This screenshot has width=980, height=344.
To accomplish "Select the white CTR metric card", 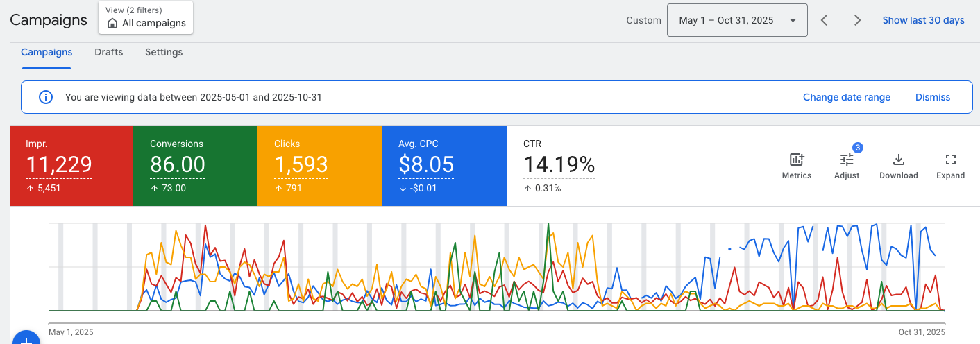I will click(569, 166).
